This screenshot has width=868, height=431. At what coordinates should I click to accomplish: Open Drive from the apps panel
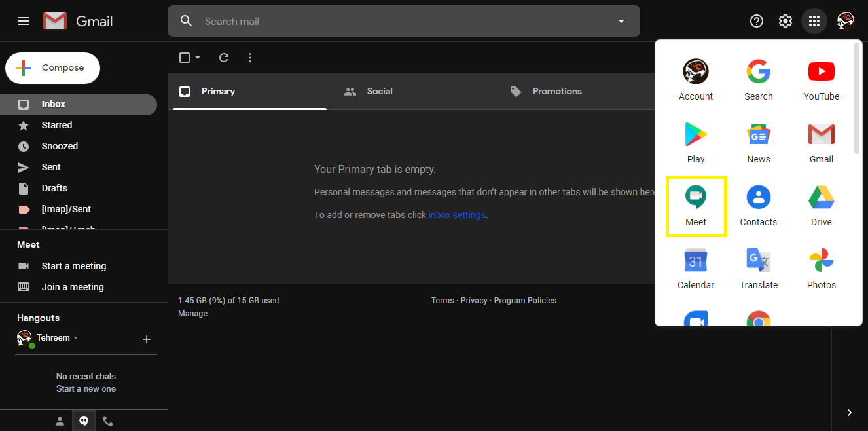822,206
